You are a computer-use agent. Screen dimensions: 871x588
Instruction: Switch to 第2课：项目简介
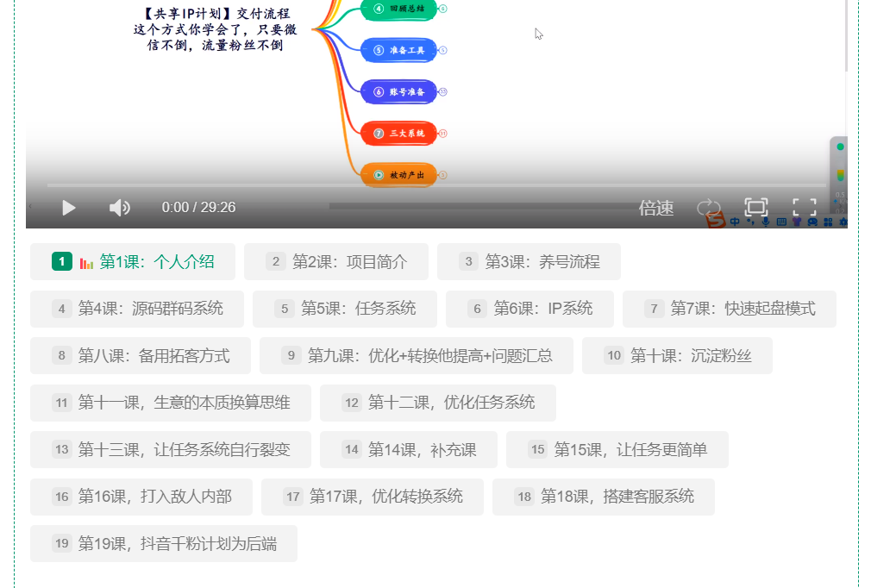point(336,261)
